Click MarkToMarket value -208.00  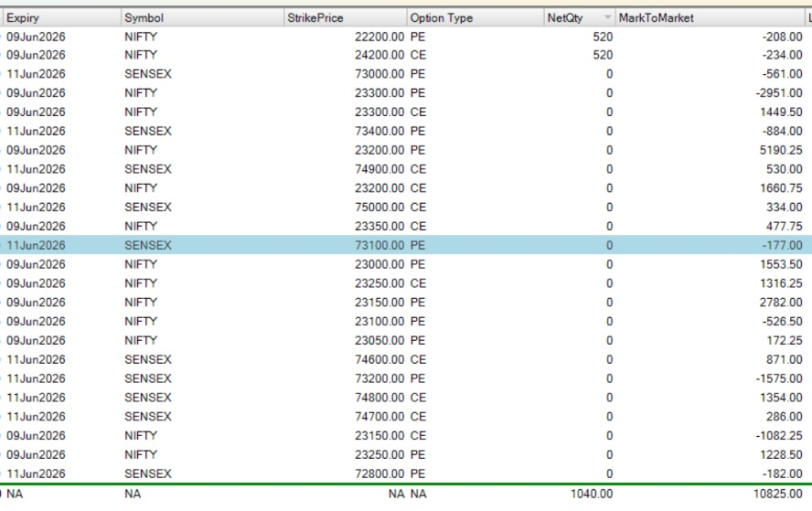point(782,37)
